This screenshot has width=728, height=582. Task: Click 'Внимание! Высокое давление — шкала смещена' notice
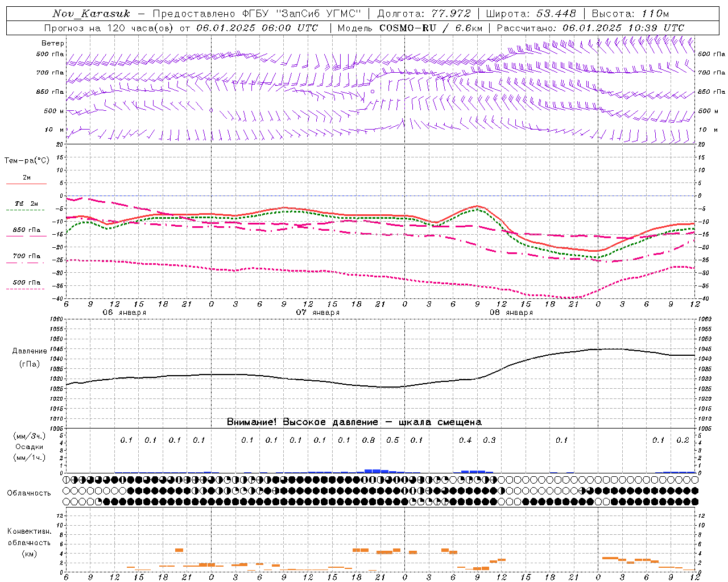coord(354,422)
